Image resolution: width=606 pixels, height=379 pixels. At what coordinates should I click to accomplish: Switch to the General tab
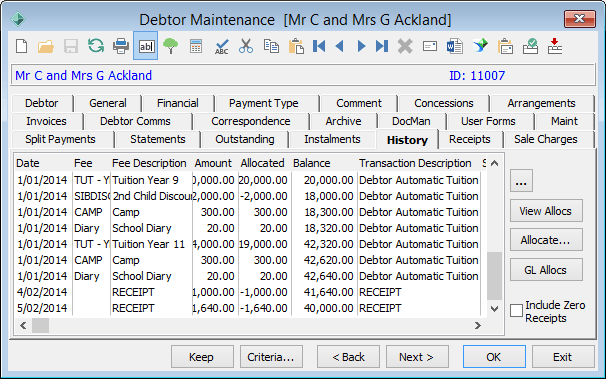[x=108, y=103]
